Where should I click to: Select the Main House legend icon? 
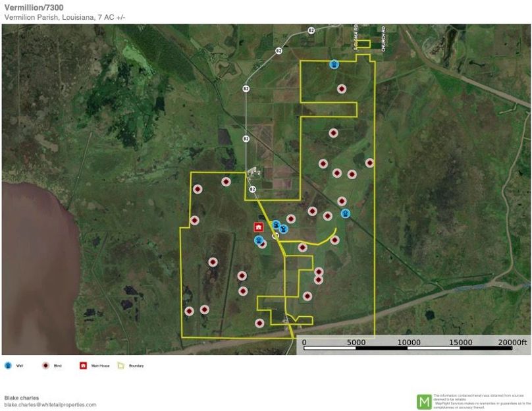(84, 365)
